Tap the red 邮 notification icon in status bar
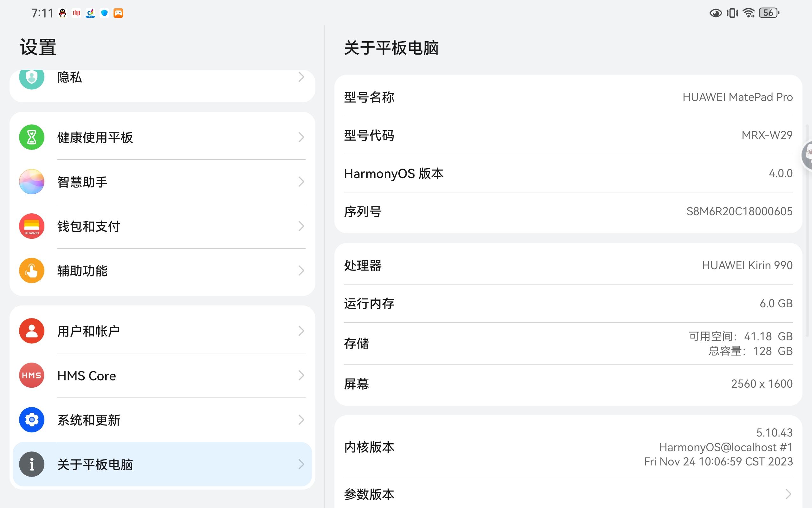This screenshot has width=812, height=508. click(76, 13)
